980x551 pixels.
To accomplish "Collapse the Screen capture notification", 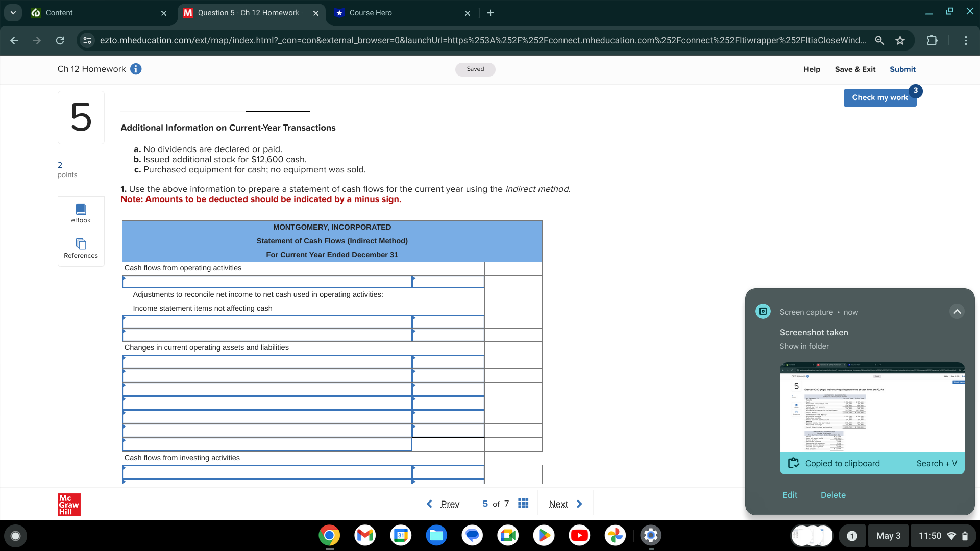I will (x=957, y=311).
